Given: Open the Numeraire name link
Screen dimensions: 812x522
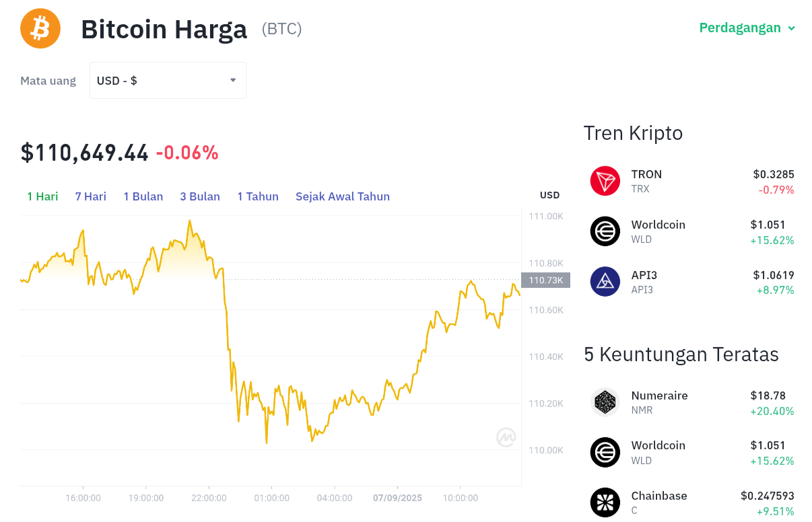Looking at the screenshot, I should [659, 396].
